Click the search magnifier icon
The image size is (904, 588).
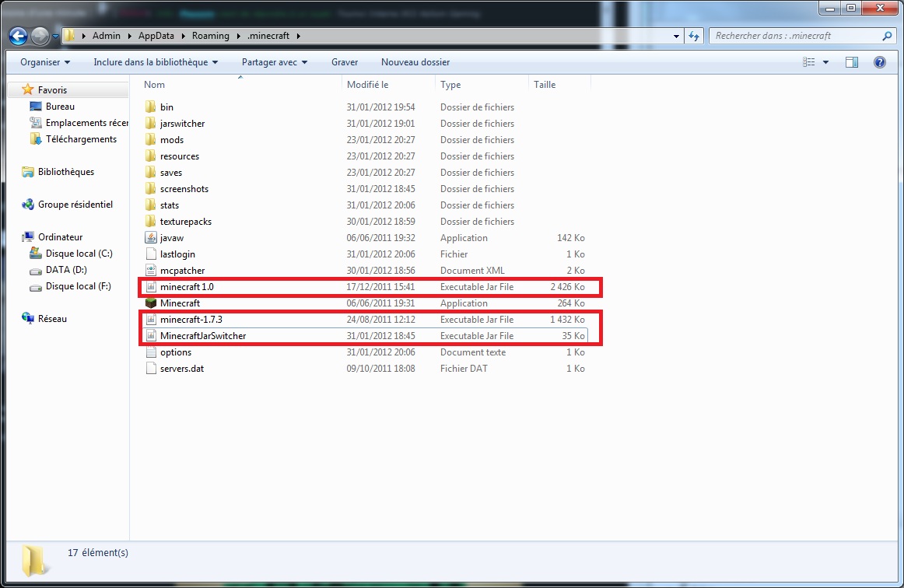(887, 36)
